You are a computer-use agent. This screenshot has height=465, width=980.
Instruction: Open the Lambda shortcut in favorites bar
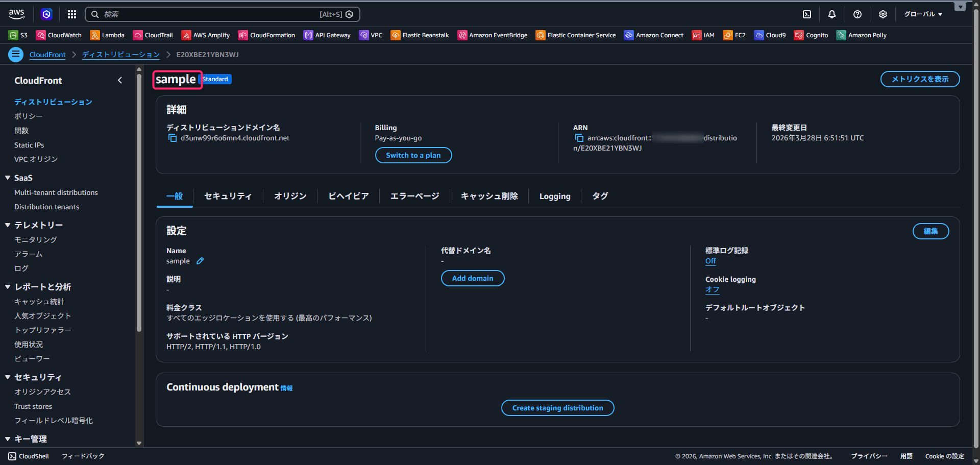click(x=107, y=35)
